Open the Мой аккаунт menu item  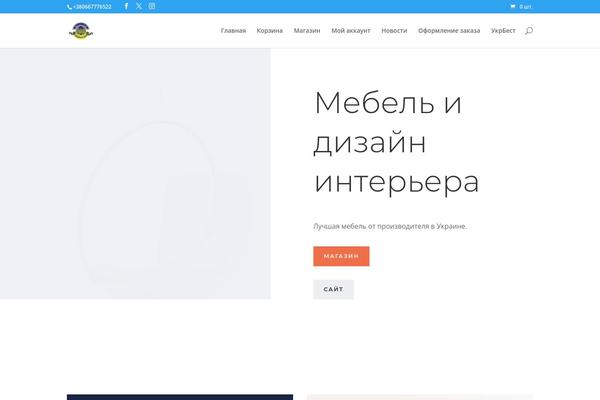[351, 31]
